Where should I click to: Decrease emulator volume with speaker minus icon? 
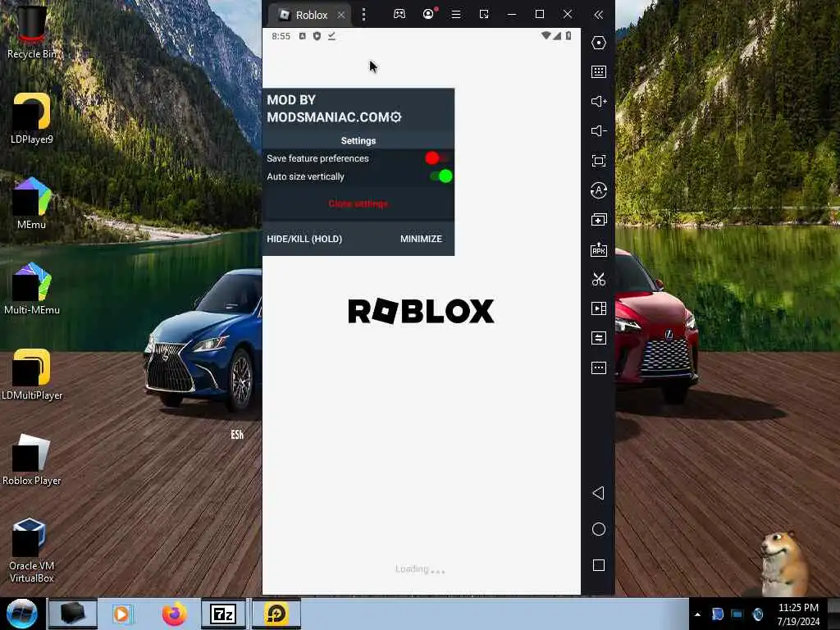coord(598,130)
